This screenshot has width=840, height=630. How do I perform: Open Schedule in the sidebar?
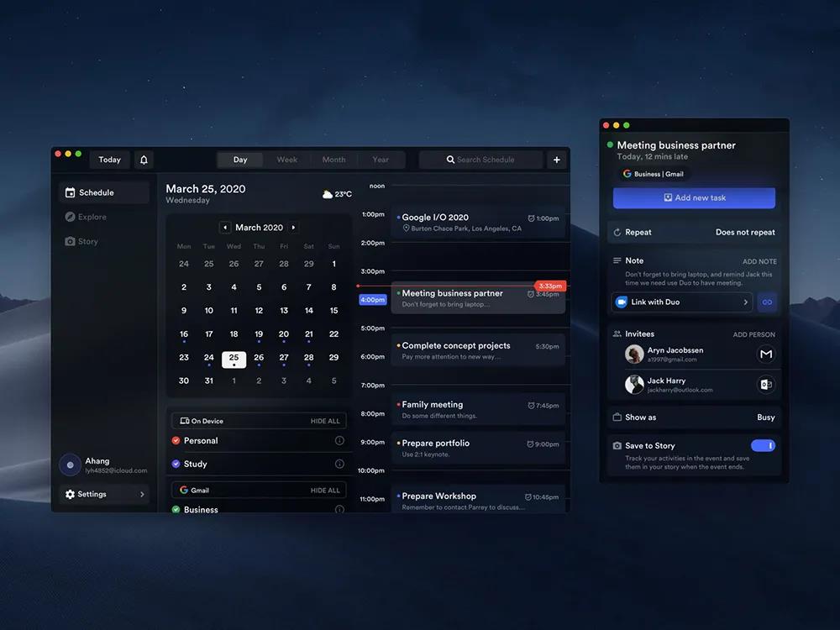click(104, 192)
